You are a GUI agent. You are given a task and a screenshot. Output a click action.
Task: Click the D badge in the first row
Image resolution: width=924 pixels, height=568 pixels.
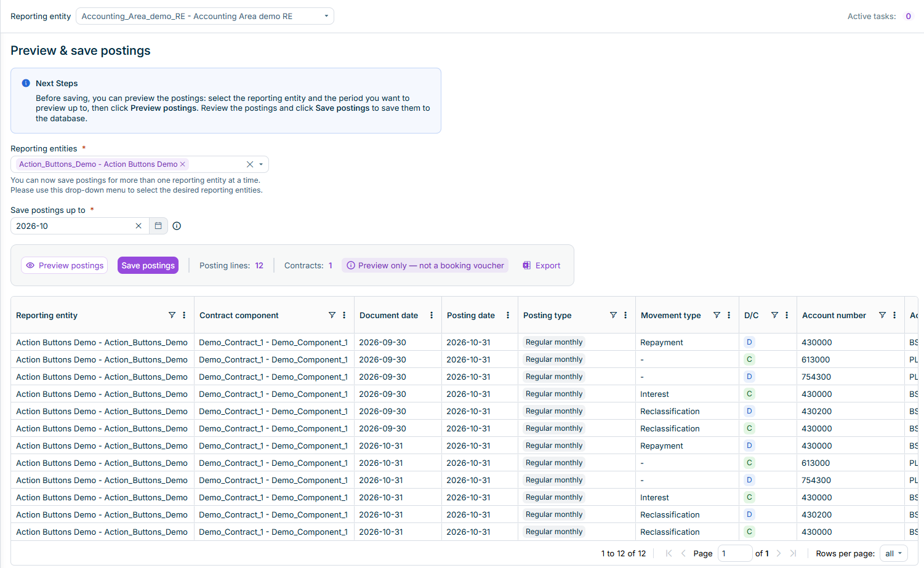point(749,342)
